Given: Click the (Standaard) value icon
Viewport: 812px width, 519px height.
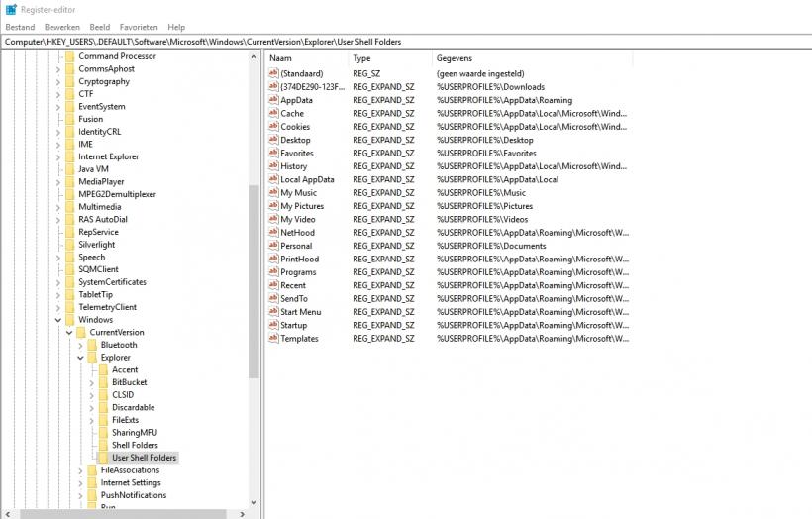Looking at the screenshot, I should 273,73.
